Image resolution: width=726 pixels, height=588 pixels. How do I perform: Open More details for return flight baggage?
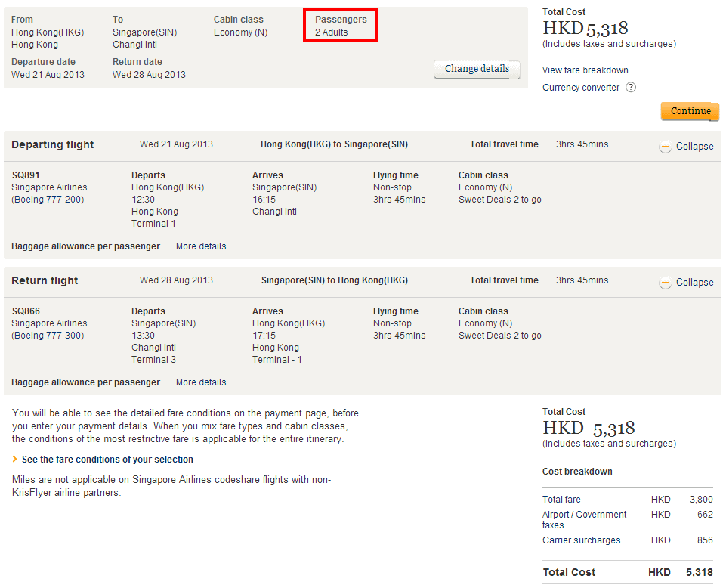pos(201,382)
